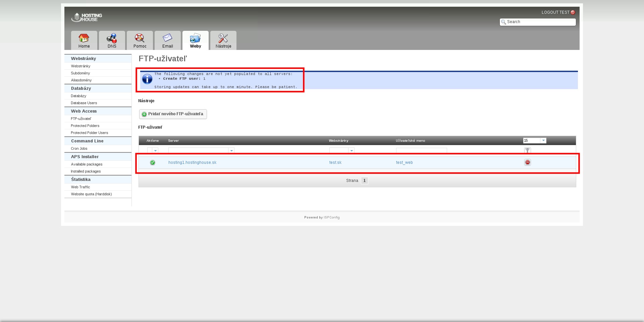Open the Pomoc help lifebuoy icon
644x322 pixels.
tap(140, 39)
